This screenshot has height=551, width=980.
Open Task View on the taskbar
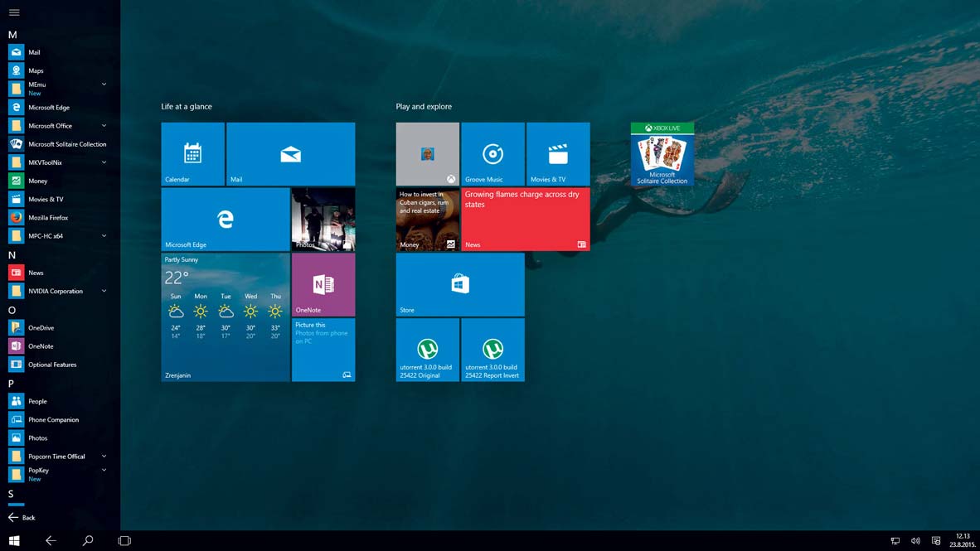coord(124,541)
